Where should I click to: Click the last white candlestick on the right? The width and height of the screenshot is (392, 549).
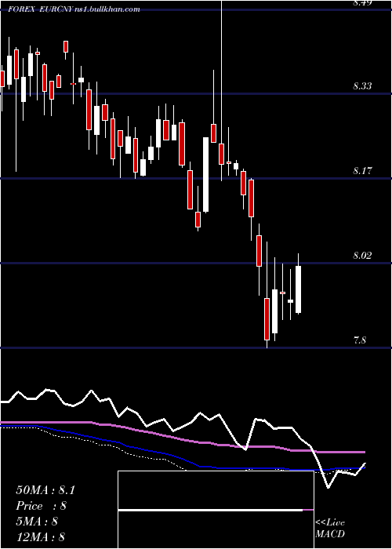pyautogui.click(x=298, y=289)
